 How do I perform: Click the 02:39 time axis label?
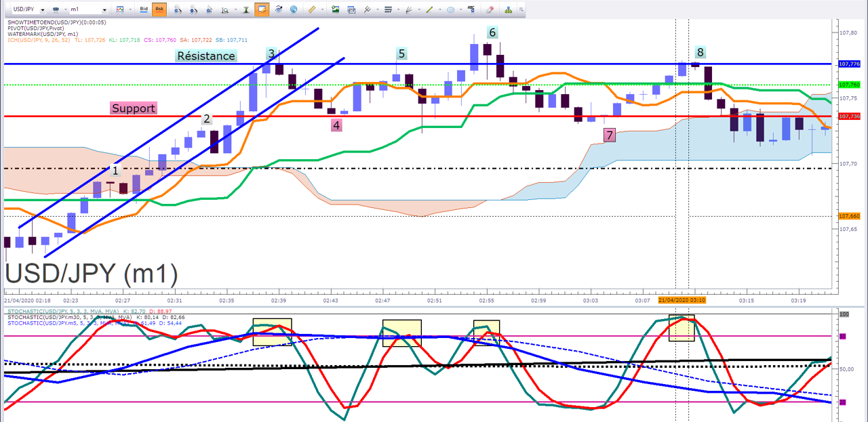tap(279, 299)
